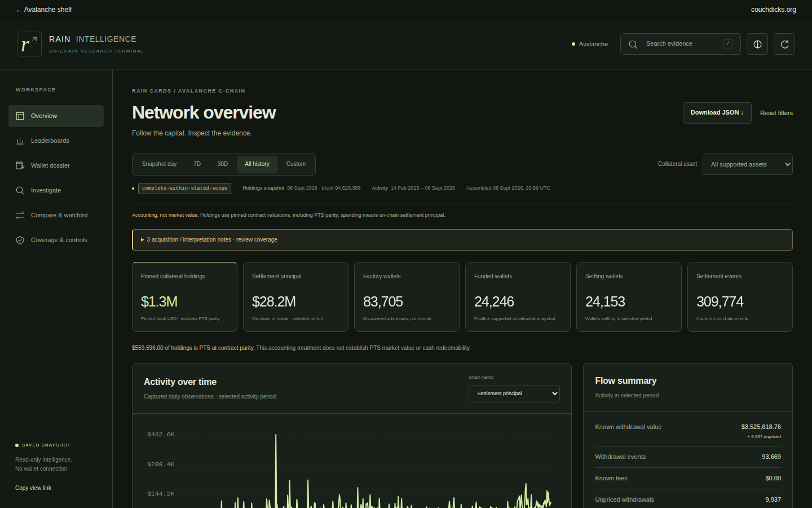Click the Flow summary heading
812x508 pixels.
[625, 381]
